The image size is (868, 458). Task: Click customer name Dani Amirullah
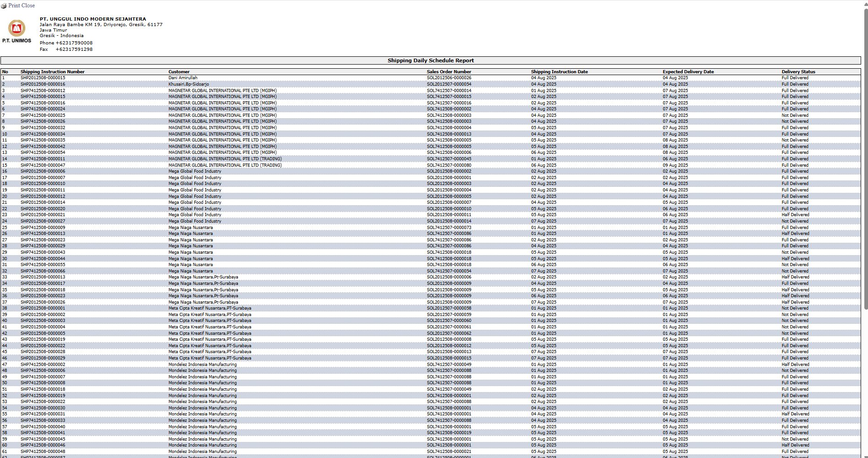click(183, 78)
